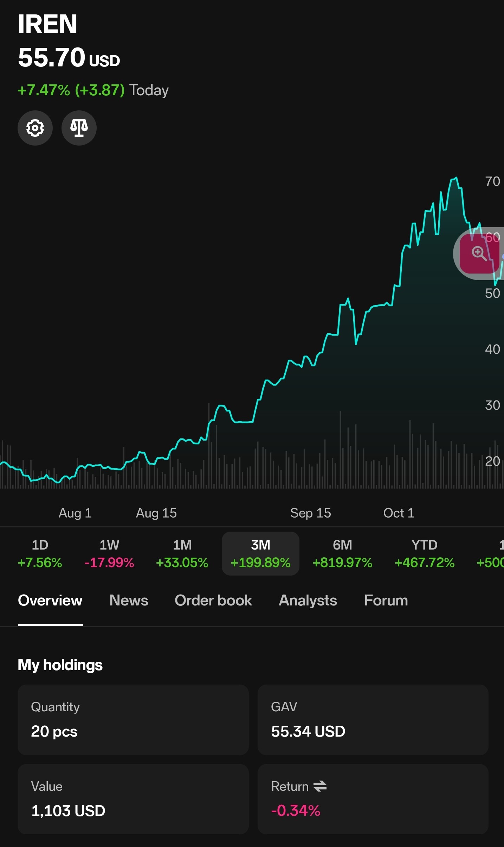This screenshot has height=847, width=504.
Task: Tap the Value 1,103 USD card
Action: 133,799
